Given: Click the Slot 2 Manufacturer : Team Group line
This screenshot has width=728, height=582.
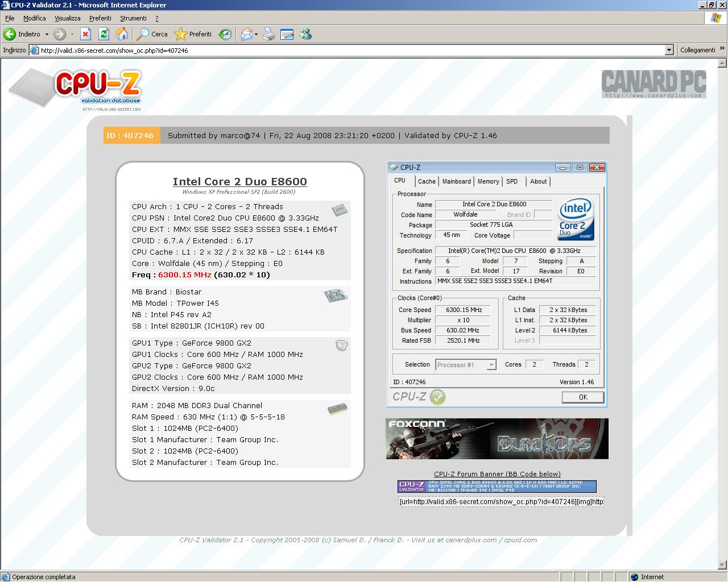Looking at the screenshot, I should pos(205,463).
